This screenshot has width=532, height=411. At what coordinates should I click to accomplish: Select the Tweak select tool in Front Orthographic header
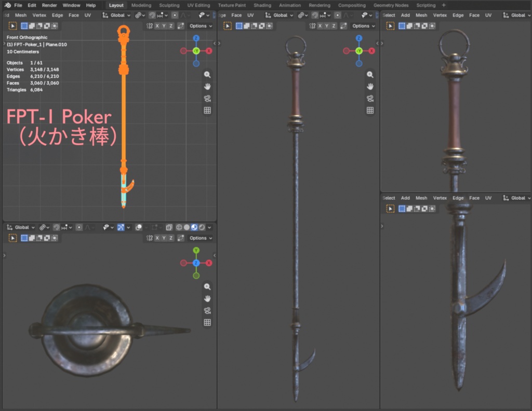[12, 26]
